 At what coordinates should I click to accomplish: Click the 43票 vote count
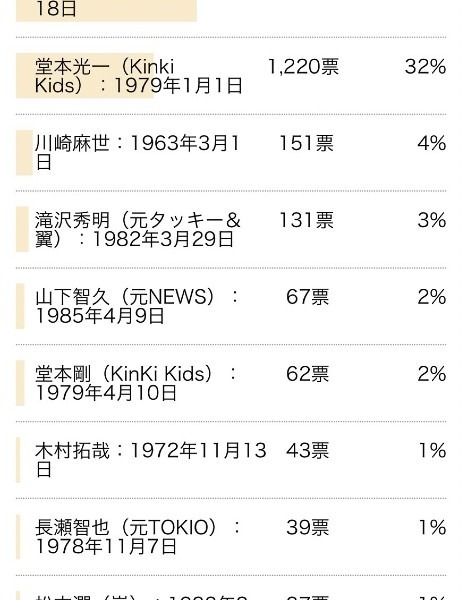pos(307,450)
